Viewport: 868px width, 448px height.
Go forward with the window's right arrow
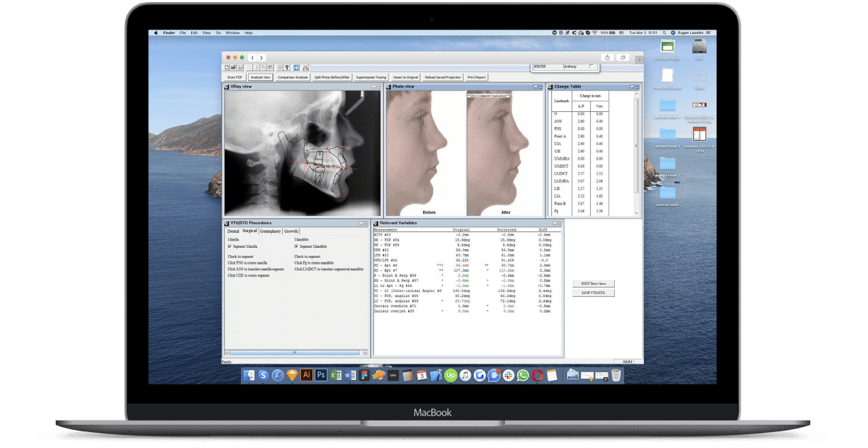click(261, 57)
